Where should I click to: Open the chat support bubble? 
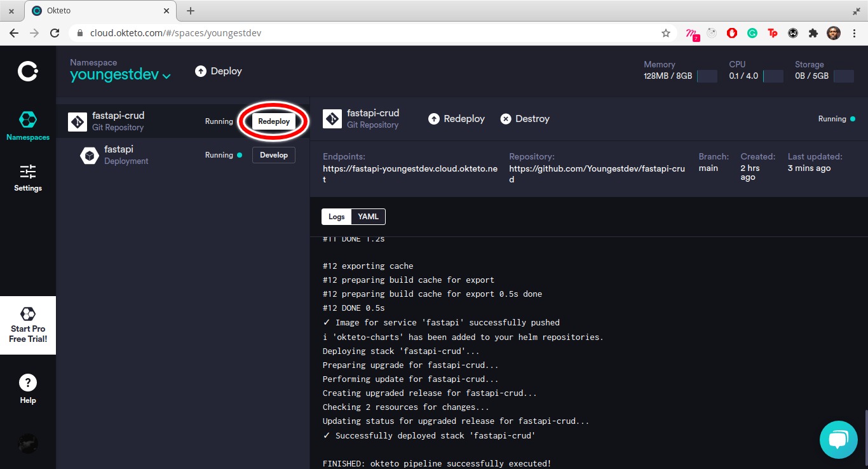pos(839,439)
